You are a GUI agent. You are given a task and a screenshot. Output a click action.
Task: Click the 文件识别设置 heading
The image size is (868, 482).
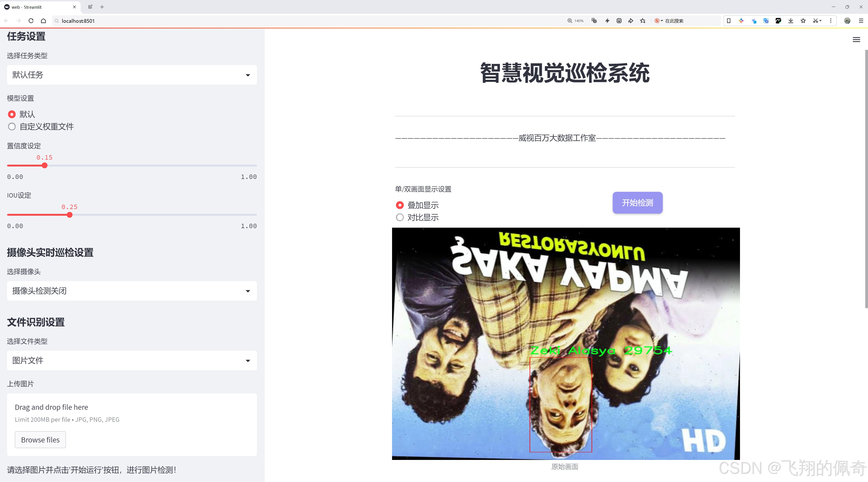36,322
